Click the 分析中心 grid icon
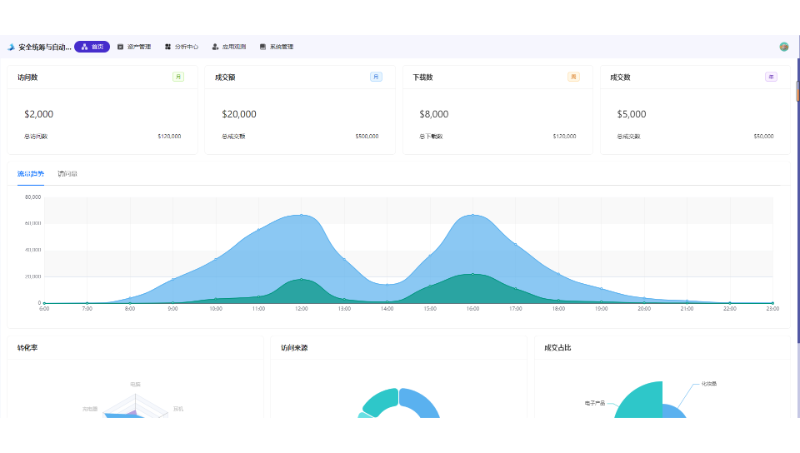 click(x=168, y=47)
